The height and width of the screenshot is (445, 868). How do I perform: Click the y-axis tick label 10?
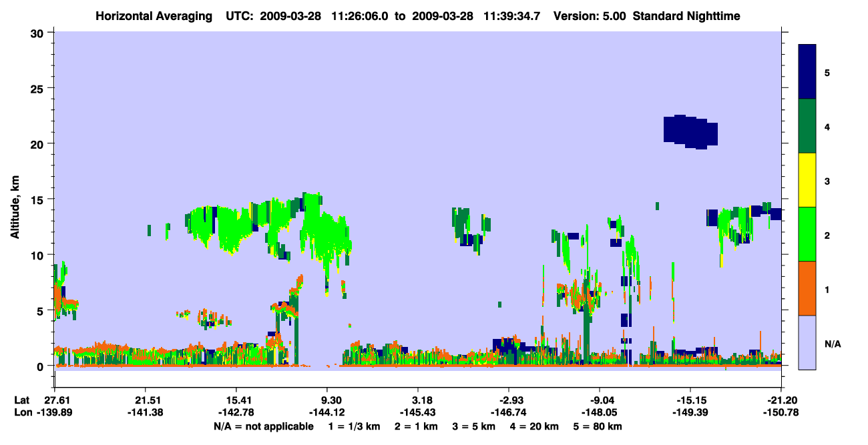39,255
